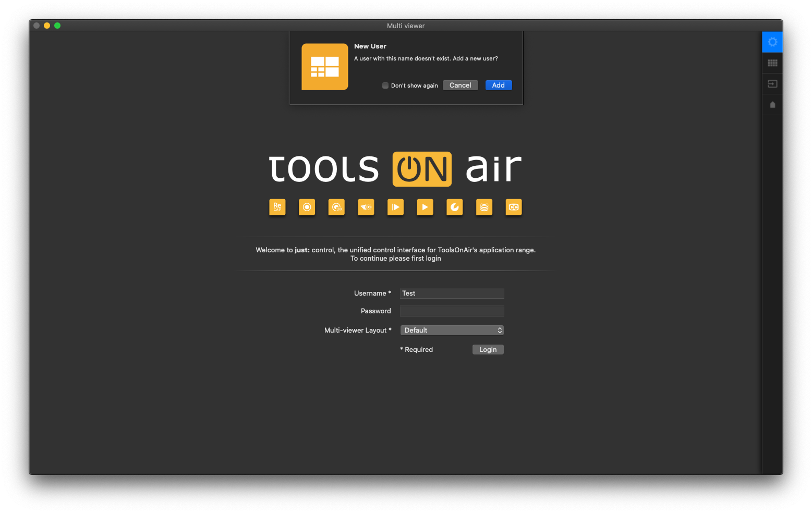Screen dimensions: 812x513
Task: Click the yellow minimize window button
Action: point(47,26)
